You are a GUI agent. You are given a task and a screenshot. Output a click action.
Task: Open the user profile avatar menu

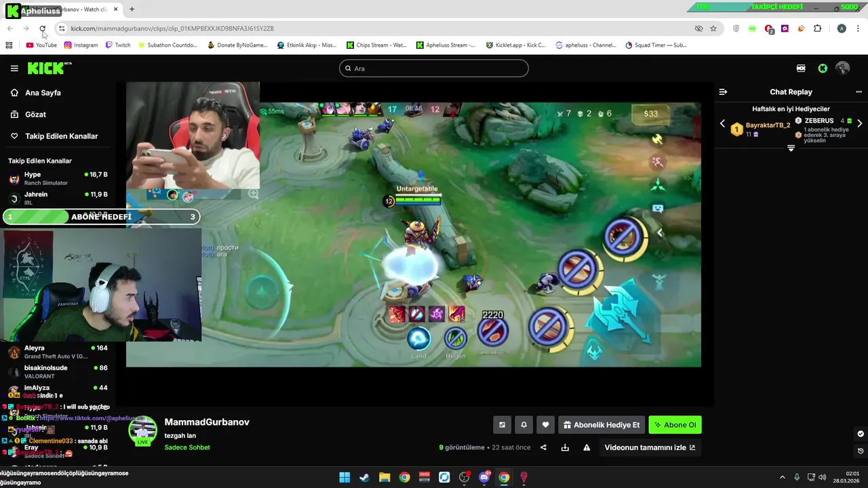coord(843,68)
